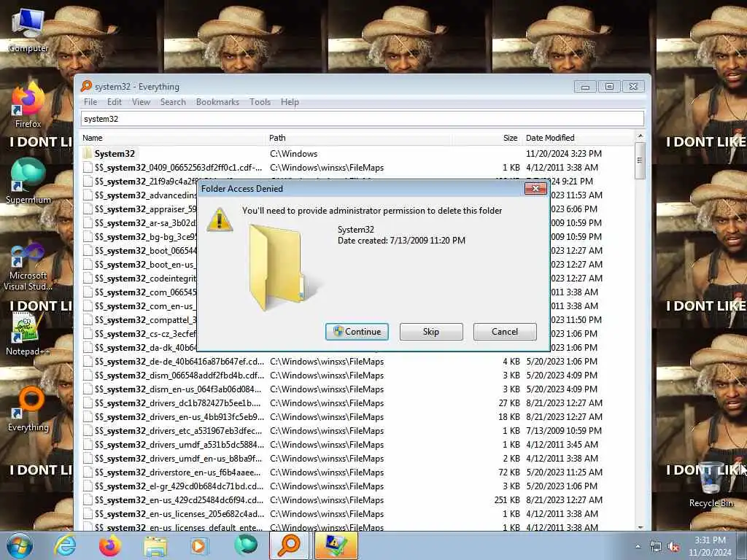Screen dimensions: 747x560
Task: Click the Skip button
Action: pyautogui.click(x=430, y=332)
